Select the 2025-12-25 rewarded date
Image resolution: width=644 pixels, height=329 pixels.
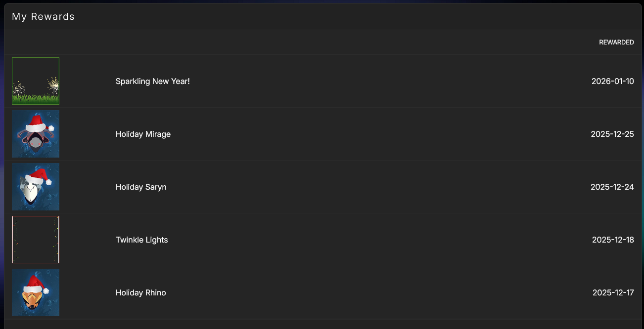click(612, 134)
